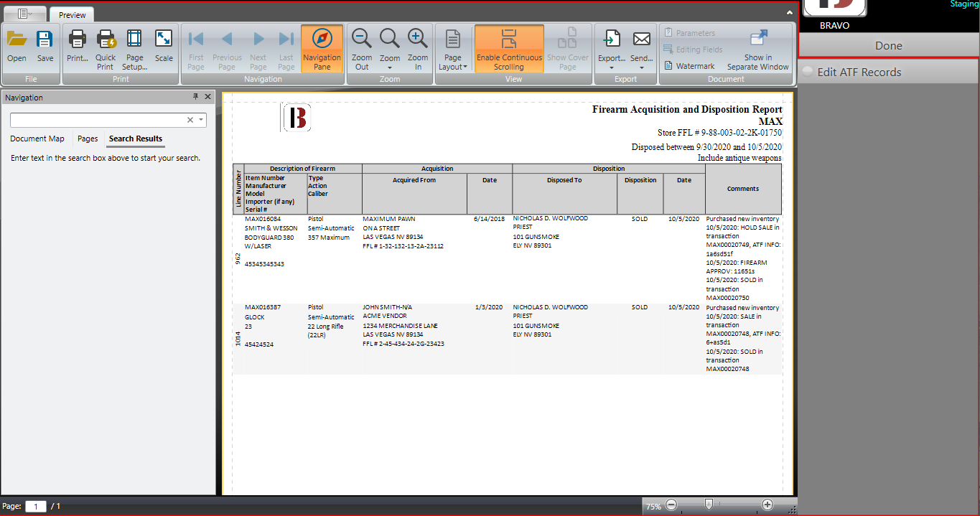Click the 6/14/2018 acquisition date

[490, 219]
